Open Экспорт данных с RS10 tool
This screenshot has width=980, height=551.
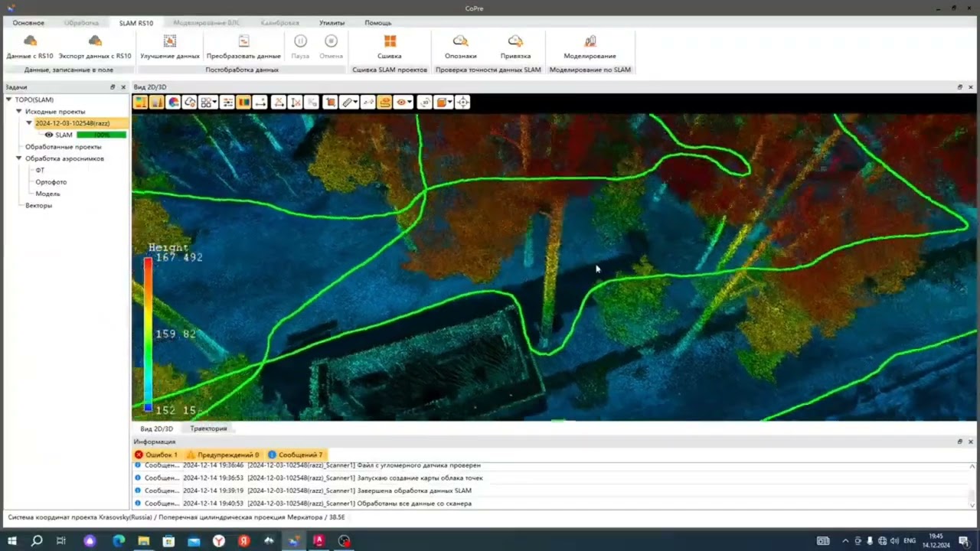pos(95,46)
